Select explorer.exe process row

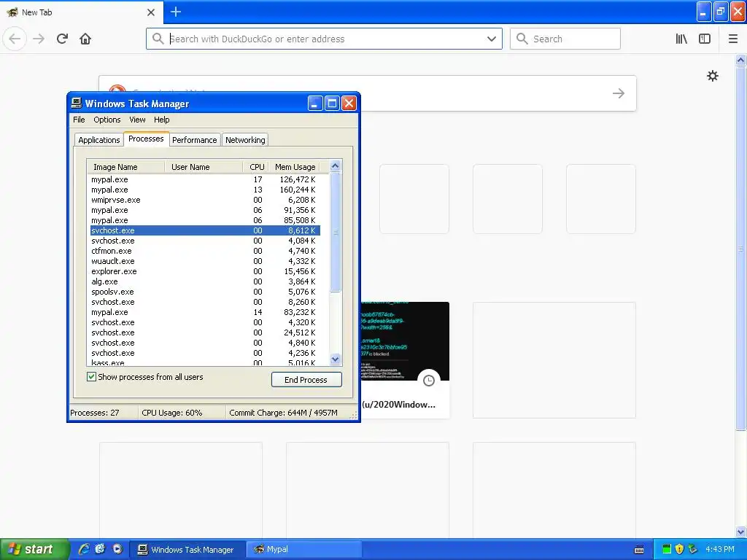[x=205, y=271]
